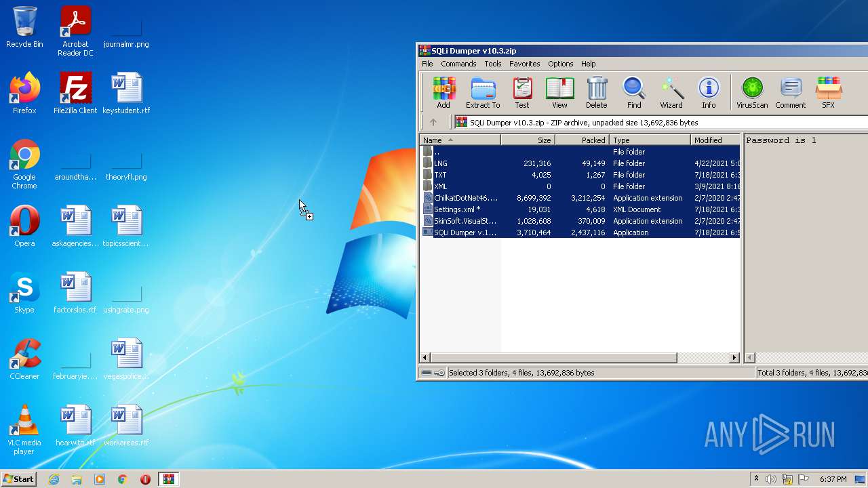The height and width of the screenshot is (488, 868).
Task: Open the Favorites menu
Action: 525,64
